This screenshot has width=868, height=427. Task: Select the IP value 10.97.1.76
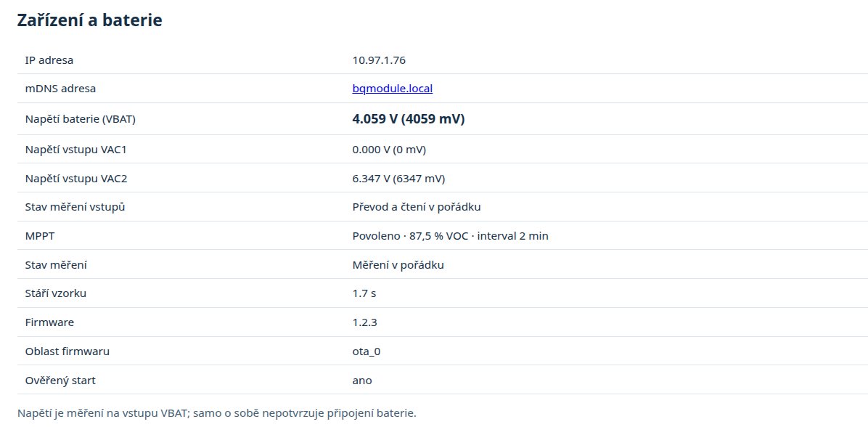click(379, 60)
